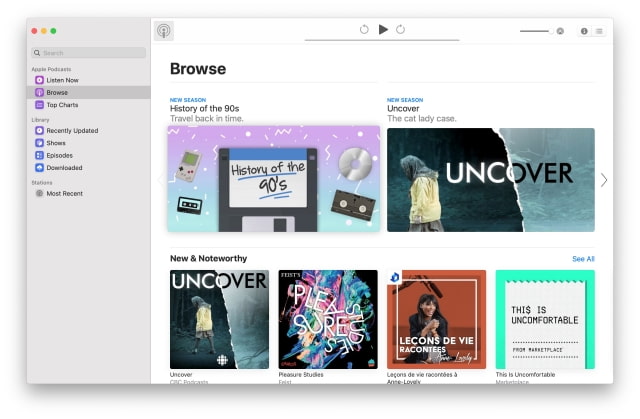Click the Pleasure Studies show name

(301, 375)
